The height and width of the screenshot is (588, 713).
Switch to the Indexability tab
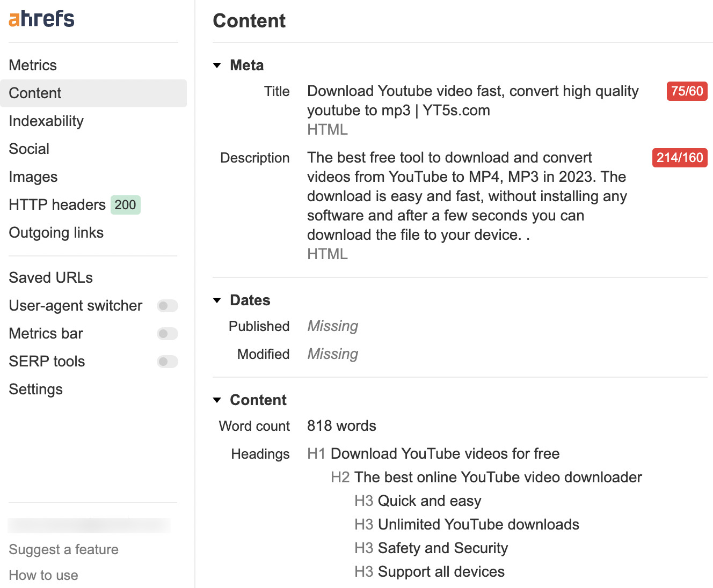click(46, 121)
